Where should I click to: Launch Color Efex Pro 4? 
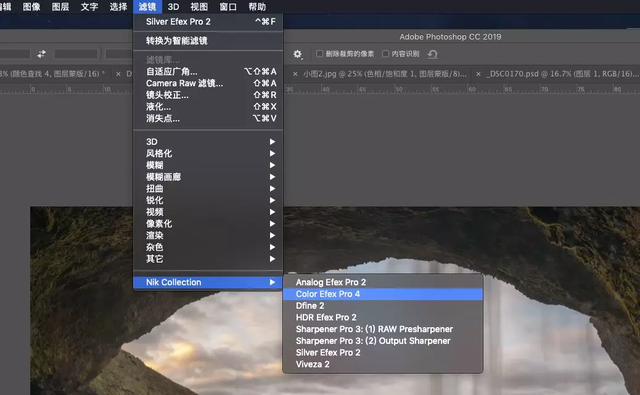(x=383, y=294)
